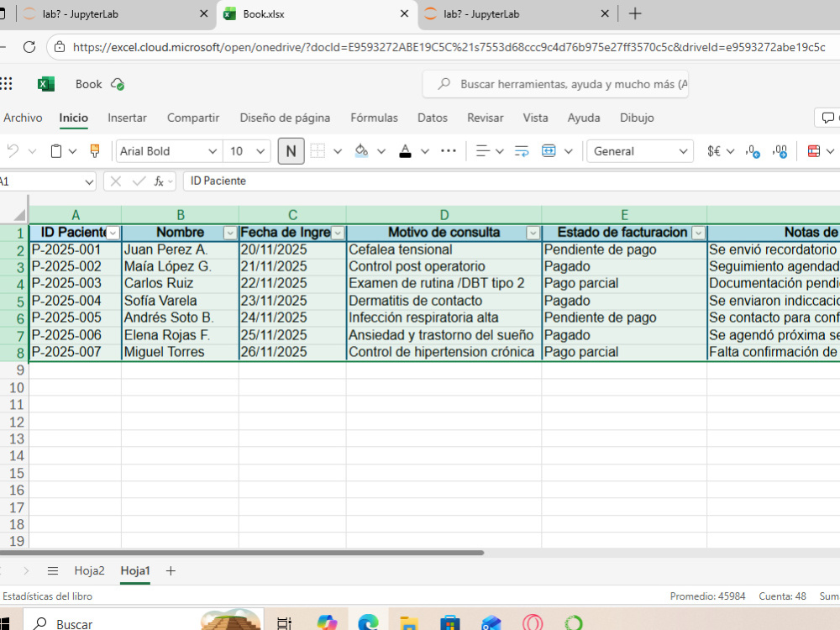Screen dimensions: 840x630
Task: Toggle Bold with the N button
Action: click(291, 151)
